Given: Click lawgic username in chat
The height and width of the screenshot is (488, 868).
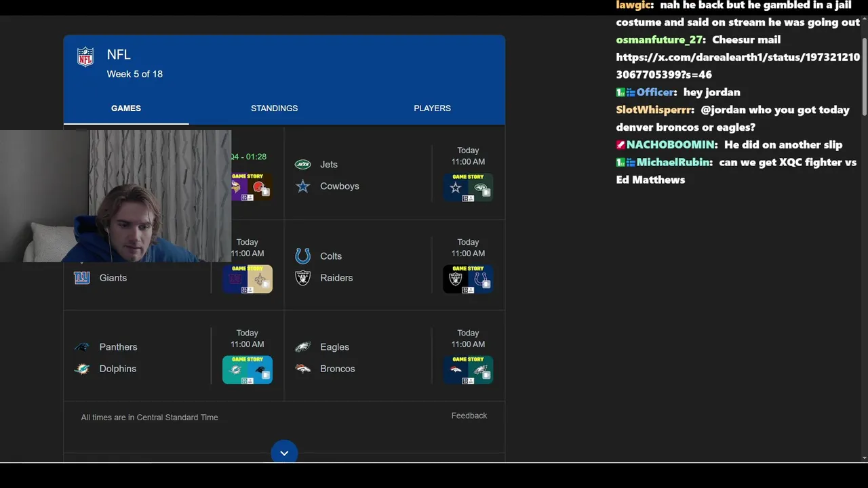Looking at the screenshot, I should point(633,5).
